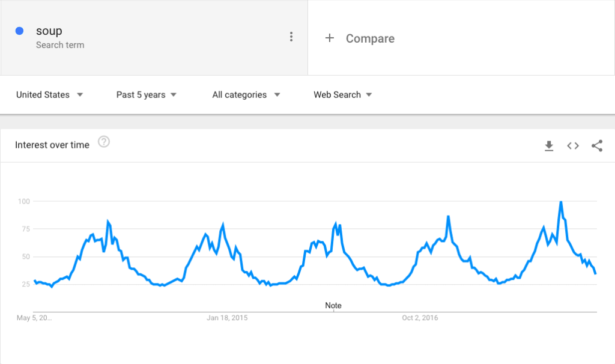Click the dropdown arrow next to United States
The height and width of the screenshot is (364, 615).
tap(80, 95)
